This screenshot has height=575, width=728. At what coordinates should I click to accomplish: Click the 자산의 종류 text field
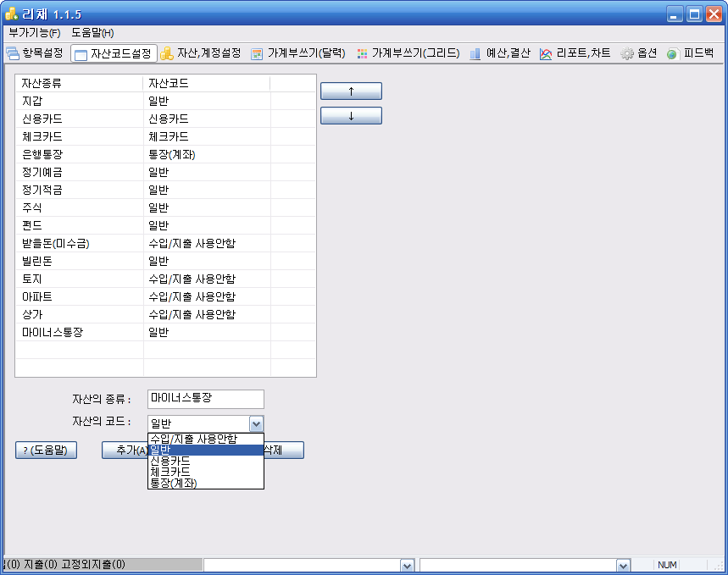coord(205,398)
